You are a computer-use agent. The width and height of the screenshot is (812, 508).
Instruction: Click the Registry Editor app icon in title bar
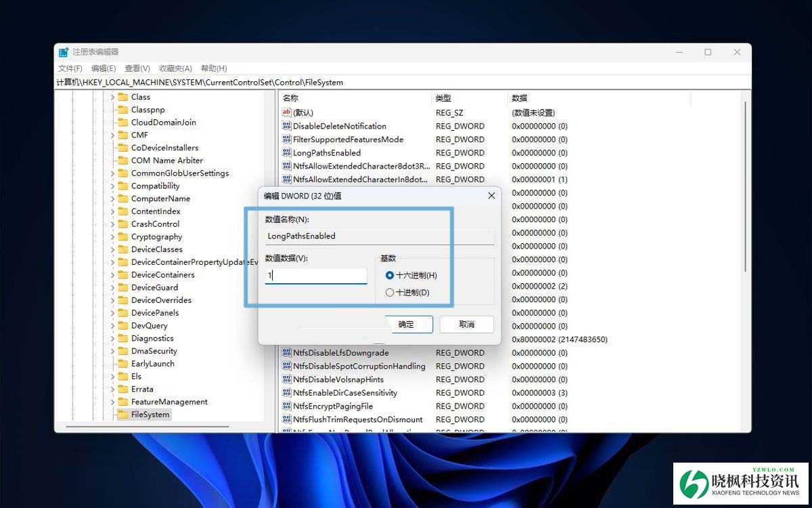[x=64, y=52]
